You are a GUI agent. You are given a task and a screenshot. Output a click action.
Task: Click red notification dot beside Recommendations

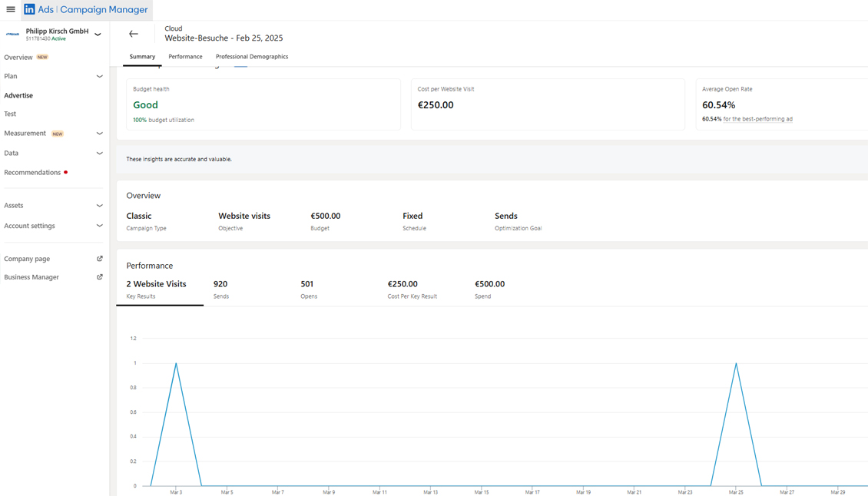(x=66, y=172)
